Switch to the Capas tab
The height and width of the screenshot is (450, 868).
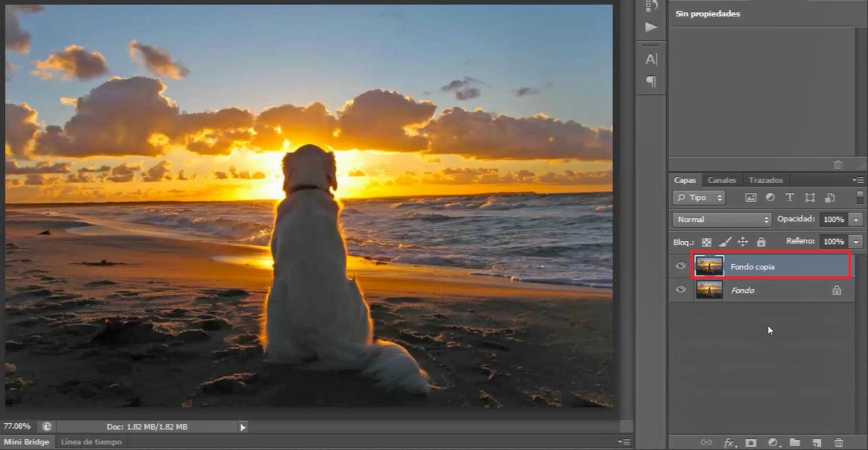point(685,180)
